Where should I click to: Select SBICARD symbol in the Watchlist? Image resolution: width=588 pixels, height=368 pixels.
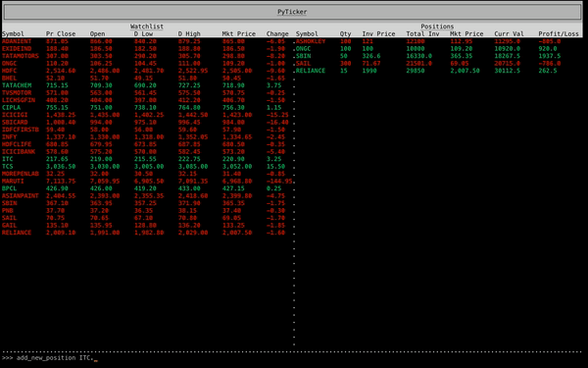pyautogui.click(x=15, y=122)
